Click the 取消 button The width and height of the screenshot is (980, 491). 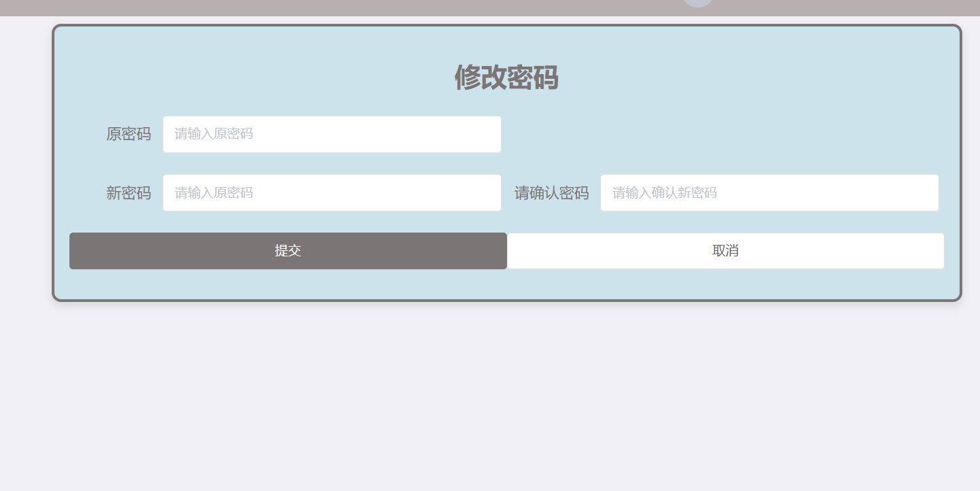click(725, 251)
